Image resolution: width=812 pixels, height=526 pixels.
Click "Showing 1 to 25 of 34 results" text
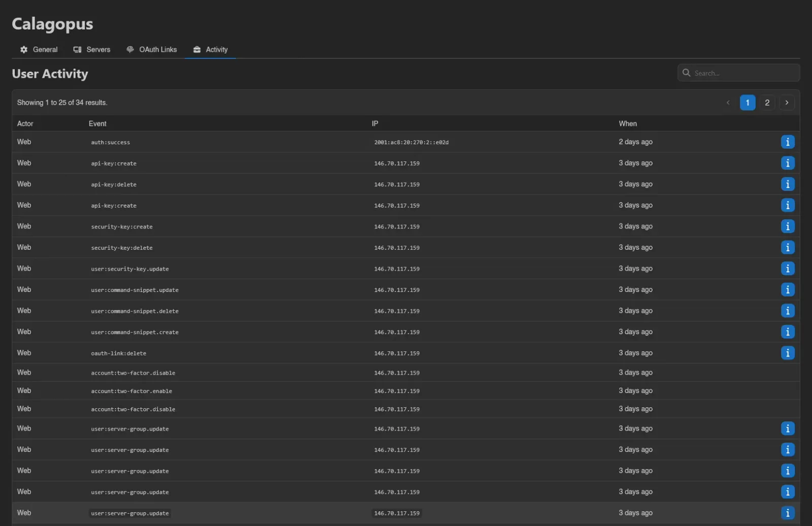(62, 103)
